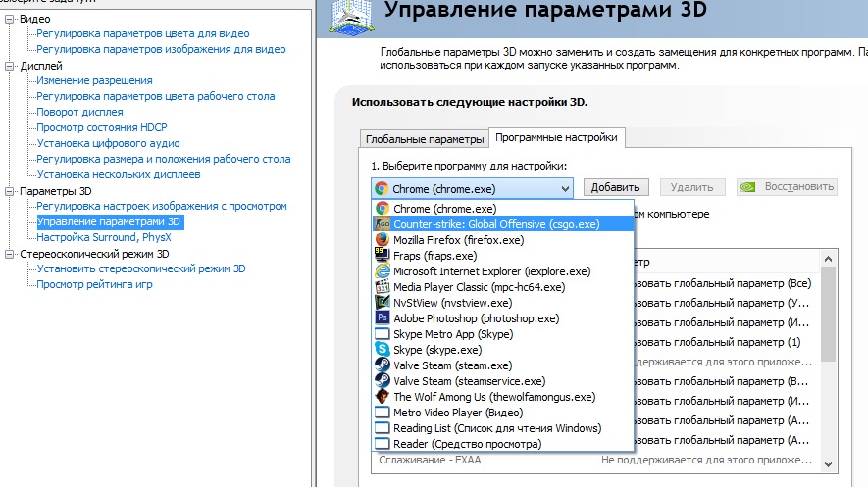The height and width of the screenshot is (487, 868).
Task: Open Регулировка параметров цвета рабочего стола
Action: 156,96
